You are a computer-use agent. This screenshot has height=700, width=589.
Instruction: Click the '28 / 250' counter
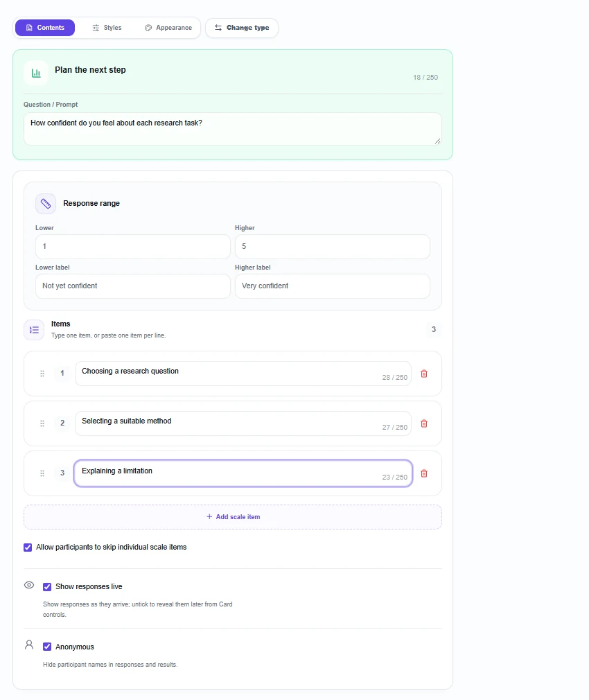point(394,378)
